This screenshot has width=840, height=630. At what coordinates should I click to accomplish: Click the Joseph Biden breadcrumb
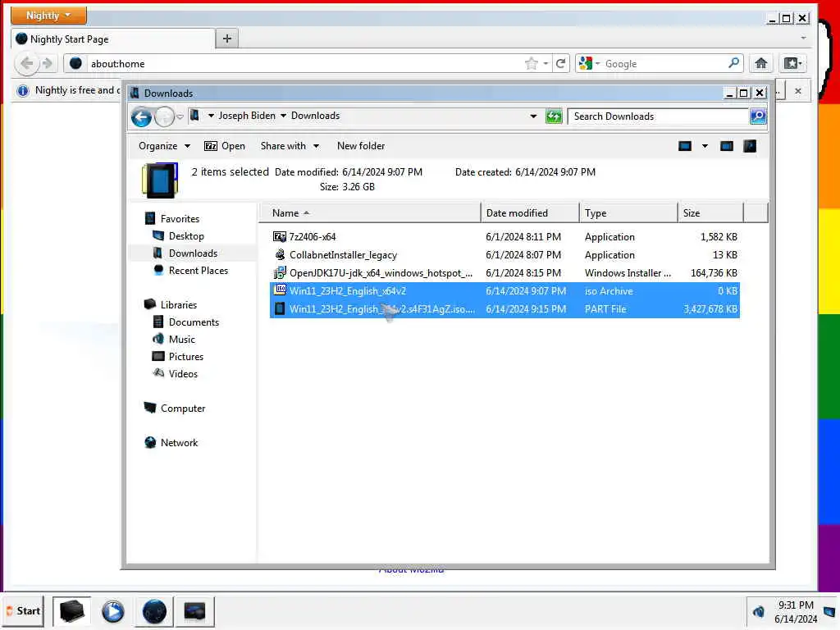coord(247,116)
